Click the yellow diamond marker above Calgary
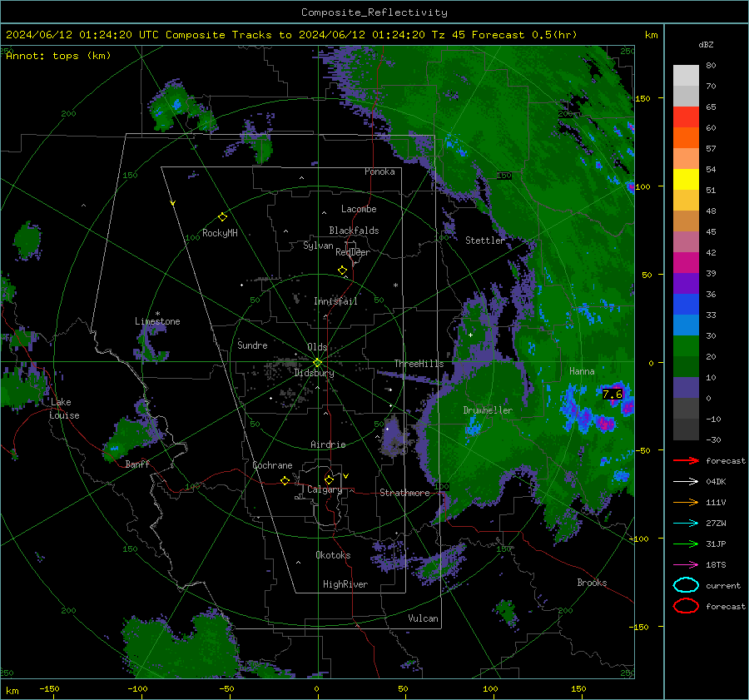749x700 pixels. [x=329, y=479]
